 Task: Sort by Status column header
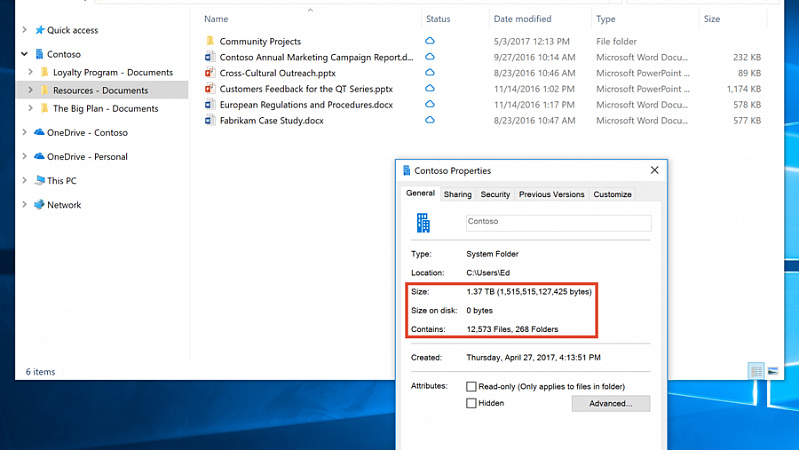[438, 19]
